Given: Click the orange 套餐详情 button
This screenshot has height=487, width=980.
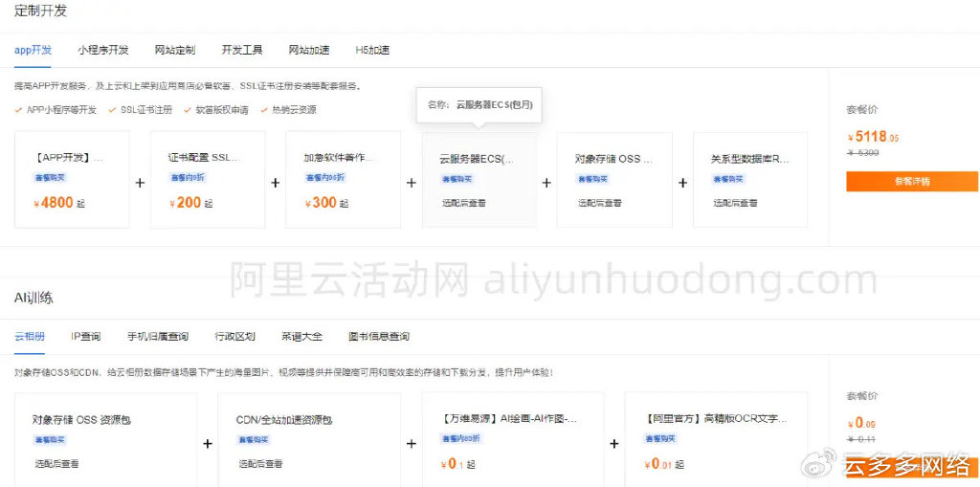Looking at the screenshot, I should (912, 181).
